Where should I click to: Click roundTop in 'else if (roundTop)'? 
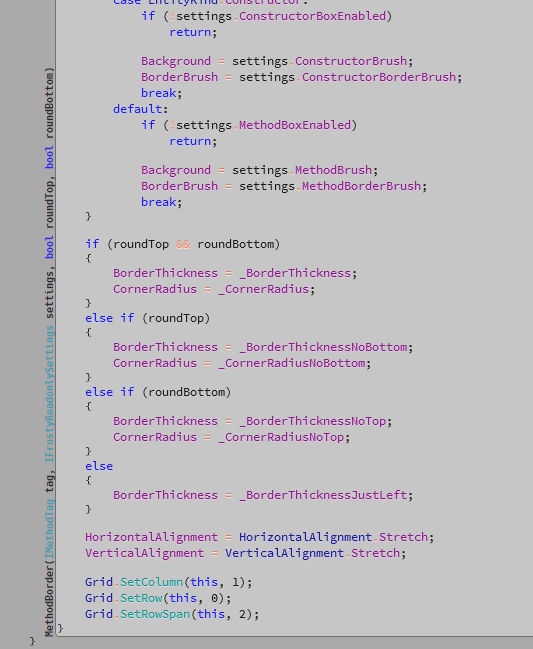pos(176,318)
